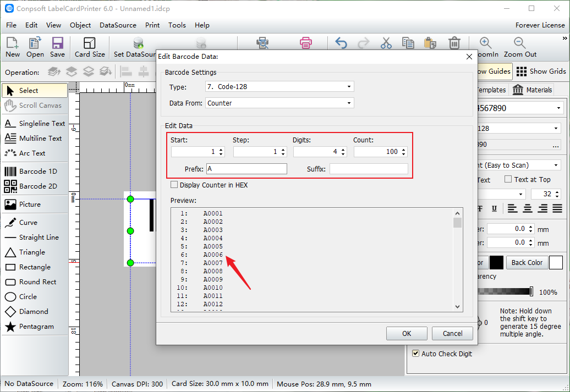Set text alignment to center
Viewport: 570px width, 392px height.
tap(528, 208)
